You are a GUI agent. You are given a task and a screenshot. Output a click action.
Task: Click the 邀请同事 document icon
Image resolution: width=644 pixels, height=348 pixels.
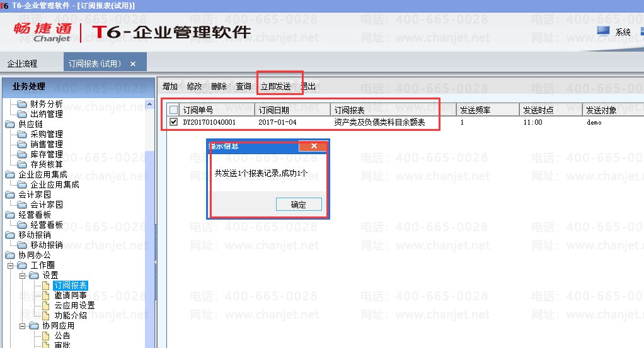tap(46, 296)
